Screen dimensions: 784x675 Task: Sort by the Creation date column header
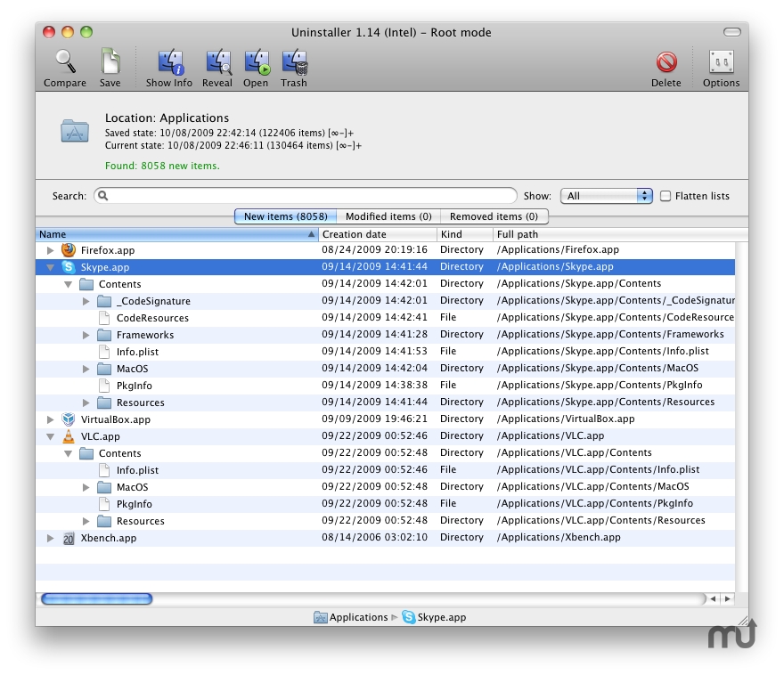pos(374,234)
